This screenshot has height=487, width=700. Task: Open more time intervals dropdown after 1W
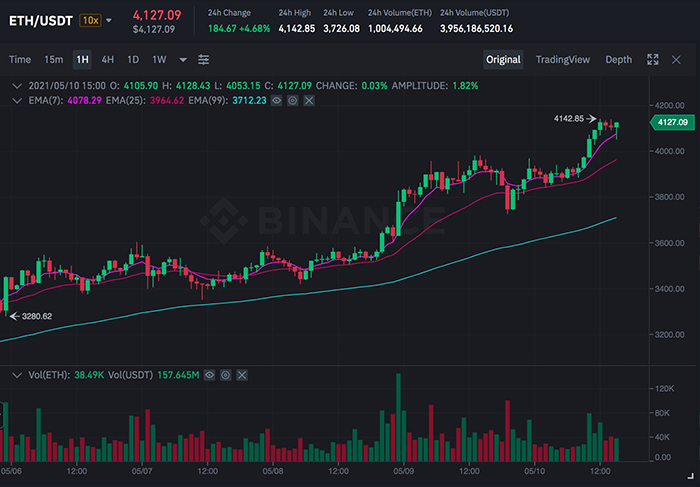[182, 59]
